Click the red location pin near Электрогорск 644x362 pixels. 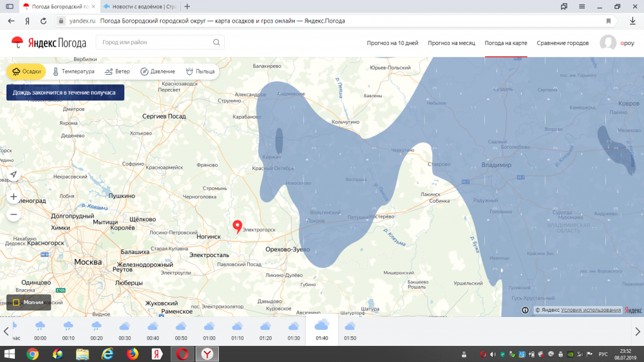point(237,226)
